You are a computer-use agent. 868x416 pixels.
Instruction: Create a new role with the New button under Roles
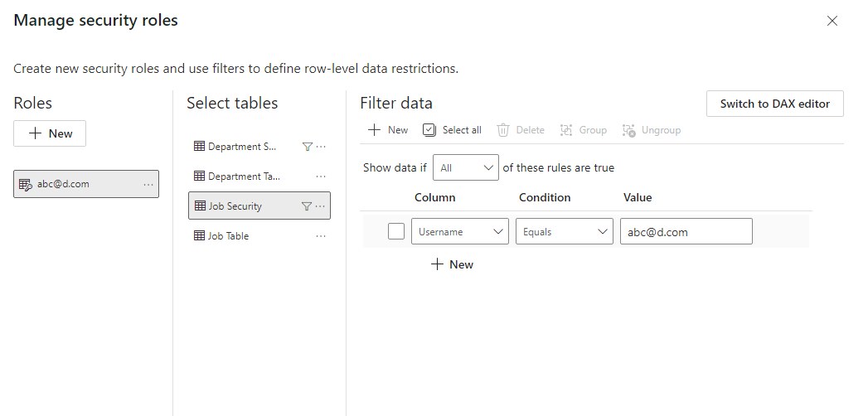coord(50,133)
